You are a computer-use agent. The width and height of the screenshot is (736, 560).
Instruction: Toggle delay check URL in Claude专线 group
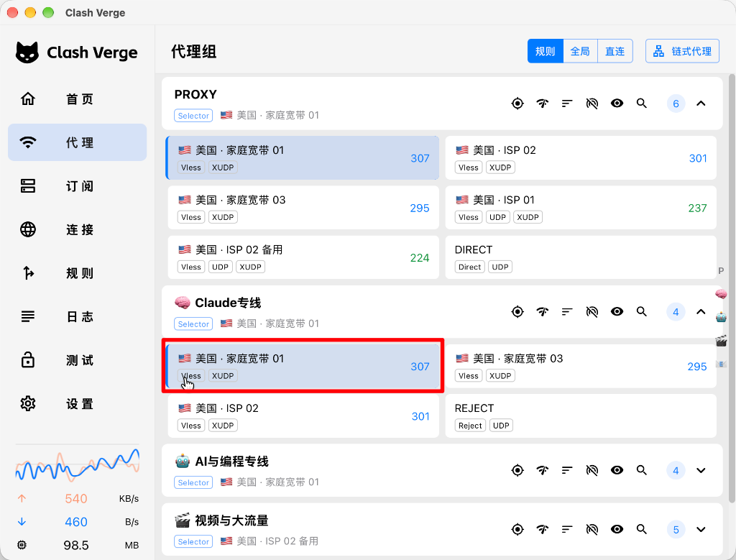(592, 312)
